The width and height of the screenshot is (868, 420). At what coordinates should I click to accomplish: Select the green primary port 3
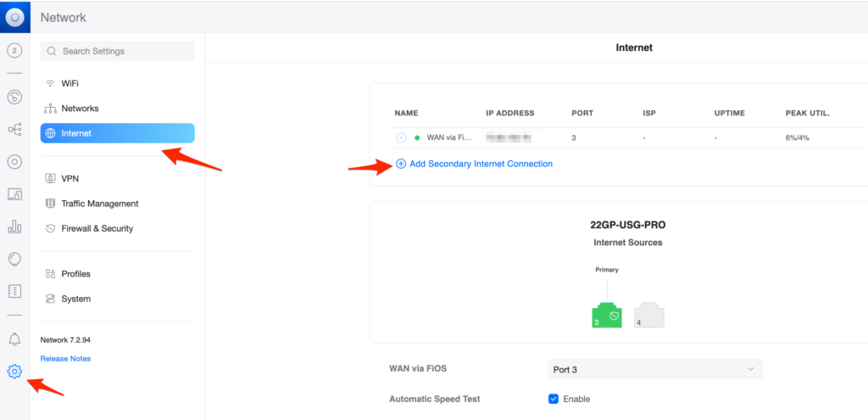[606, 316]
